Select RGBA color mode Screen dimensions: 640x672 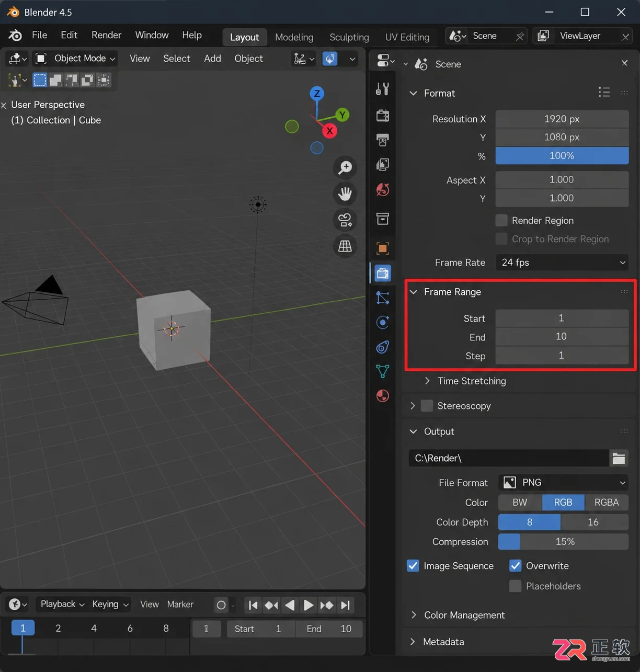click(x=607, y=502)
